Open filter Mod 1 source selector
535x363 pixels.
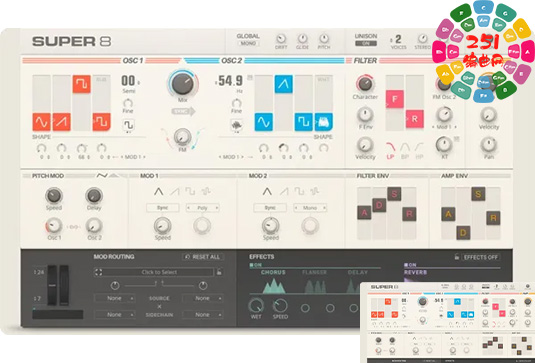[444, 127]
